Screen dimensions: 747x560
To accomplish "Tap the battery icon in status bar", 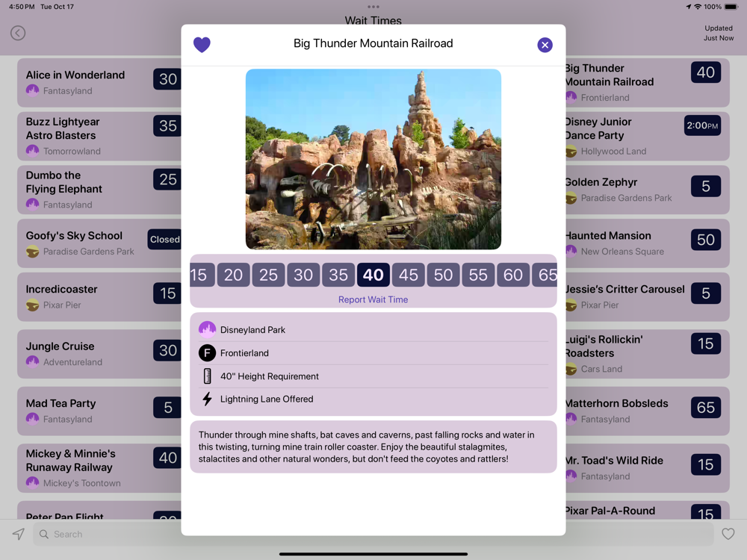I will [731, 7].
